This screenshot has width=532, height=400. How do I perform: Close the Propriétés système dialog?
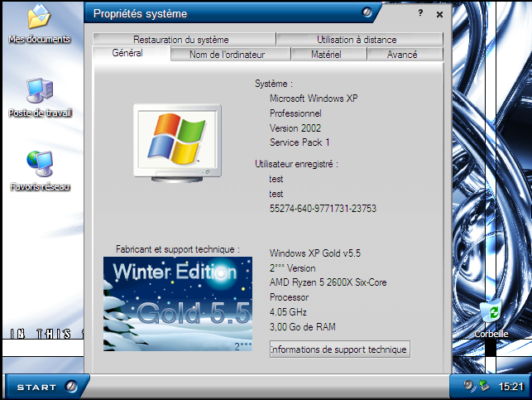439,14
